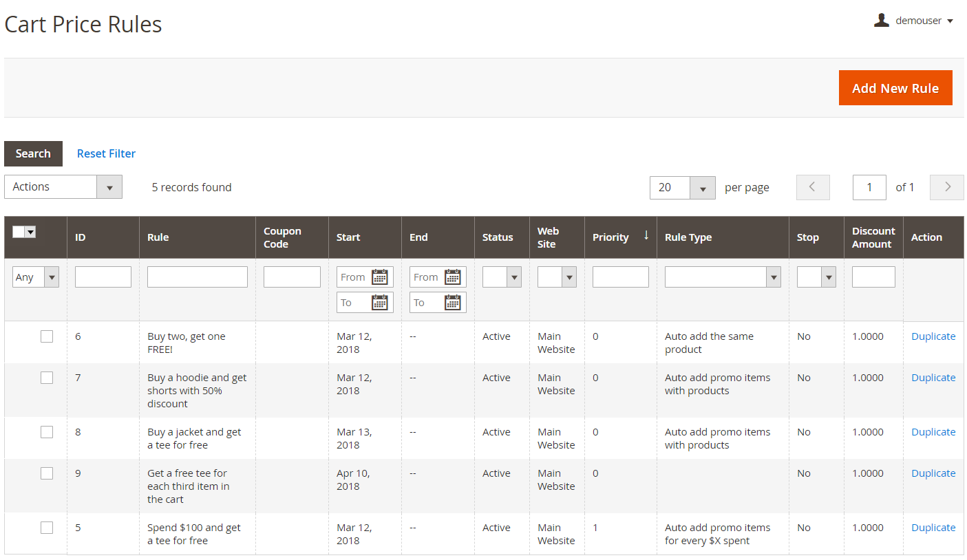The width and height of the screenshot is (967, 560).
Task: Focus the Coupon Code filter field
Action: (292, 277)
